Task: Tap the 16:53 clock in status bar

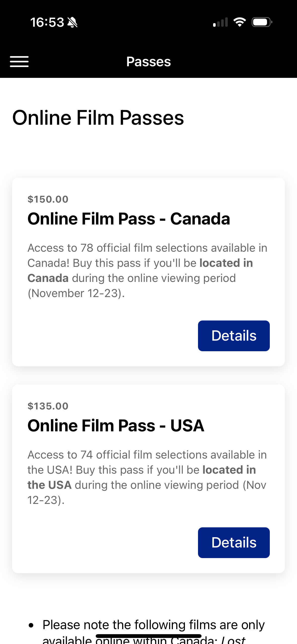Action: [47, 22]
